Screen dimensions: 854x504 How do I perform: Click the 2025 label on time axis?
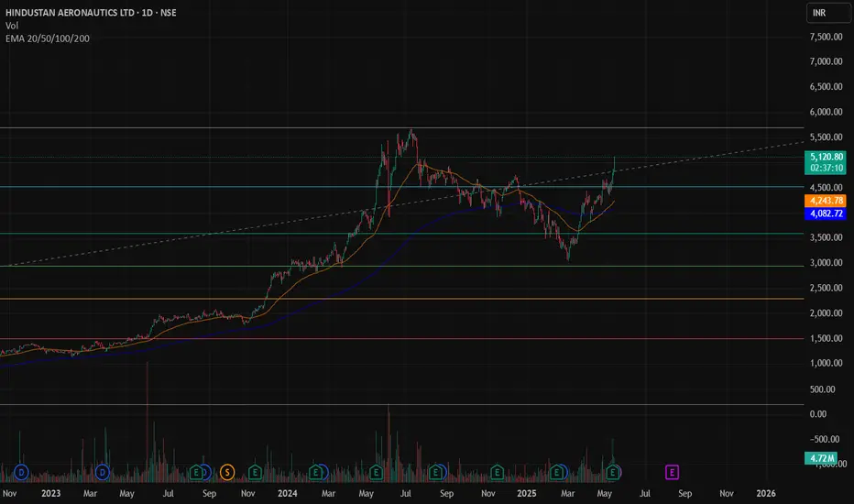[527, 494]
